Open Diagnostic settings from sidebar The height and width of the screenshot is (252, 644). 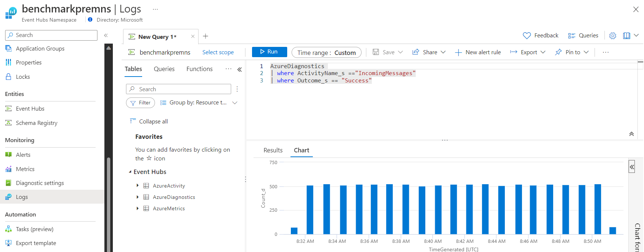[40, 183]
